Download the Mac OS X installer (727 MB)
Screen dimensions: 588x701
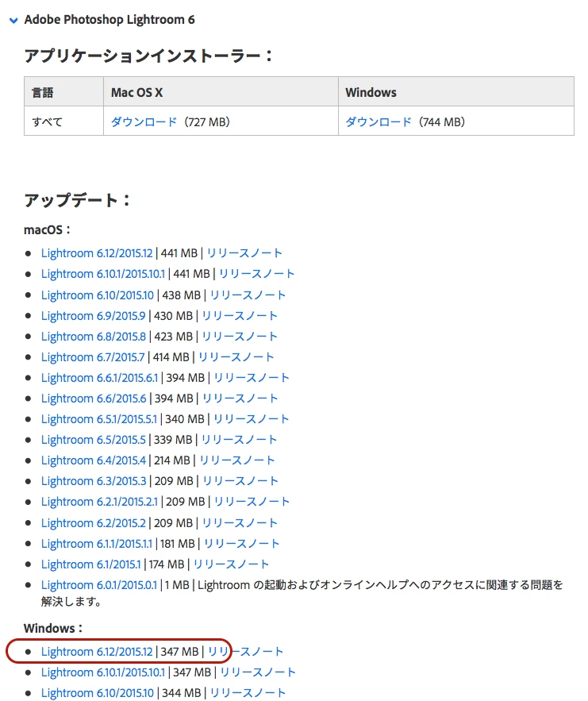click(144, 121)
